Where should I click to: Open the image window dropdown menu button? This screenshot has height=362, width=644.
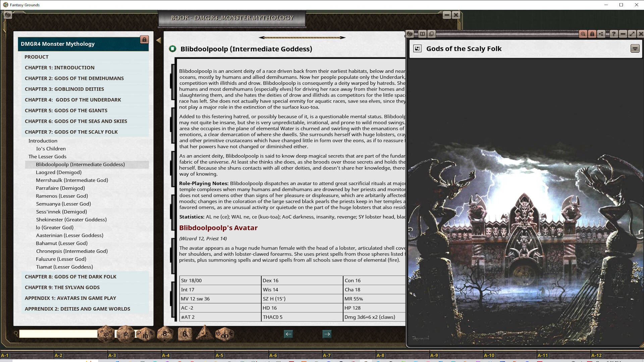(635, 49)
